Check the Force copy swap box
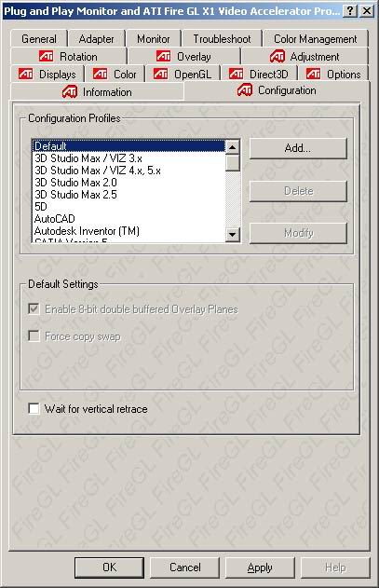Screen dimensions: 379x588 click(x=34, y=336)
